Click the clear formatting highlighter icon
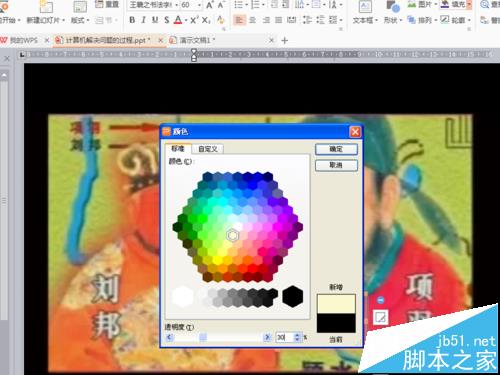This screenshot has width=500, height=375. point(220,20)
